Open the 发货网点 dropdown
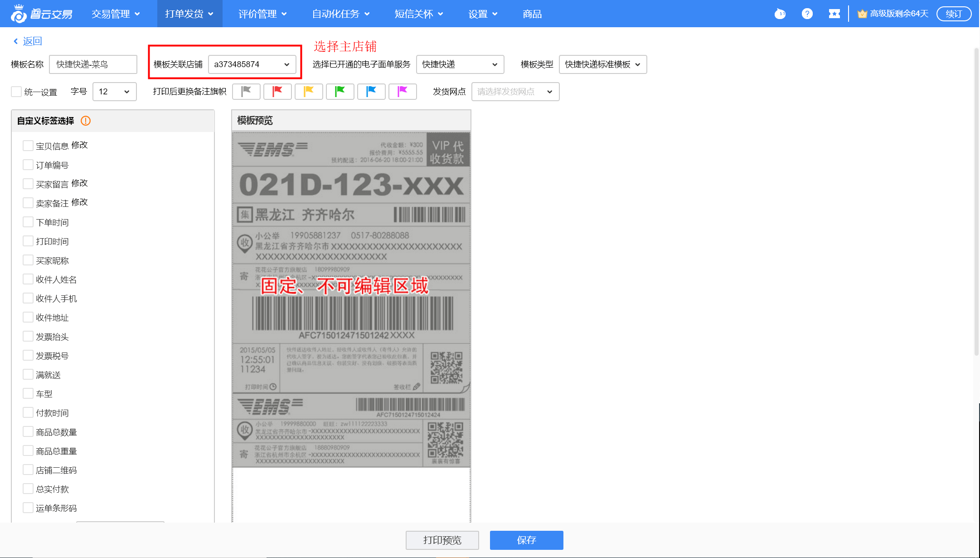Viewport: 980px width, 558px height. pos(515,92)
